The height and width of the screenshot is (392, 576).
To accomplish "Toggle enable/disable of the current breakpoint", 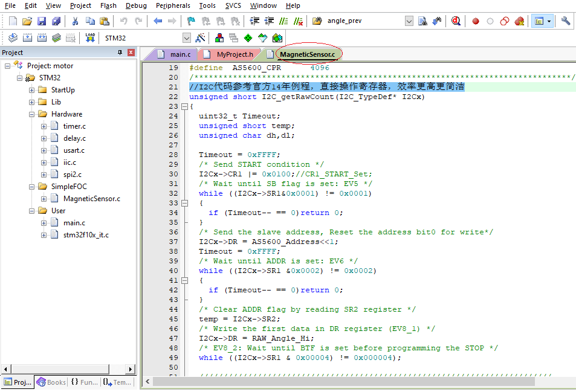I will point(489,22).
